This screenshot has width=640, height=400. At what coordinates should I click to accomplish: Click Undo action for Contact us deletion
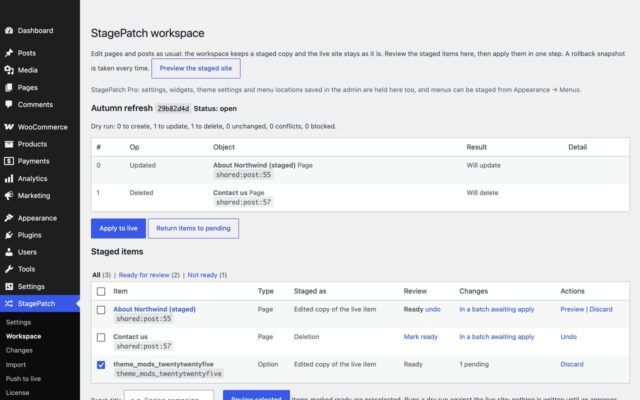pyautogui.click(x=569, y=337)
